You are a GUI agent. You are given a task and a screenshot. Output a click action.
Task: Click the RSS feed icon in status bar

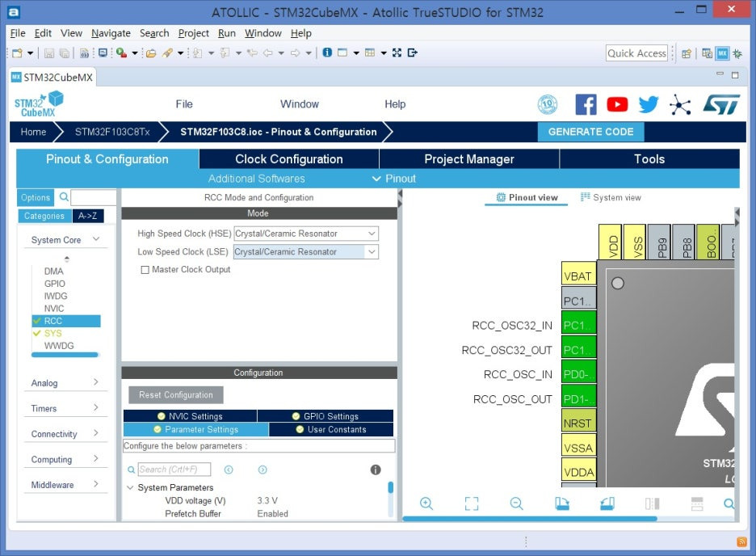pyautogui.click(x=741, y=542)
